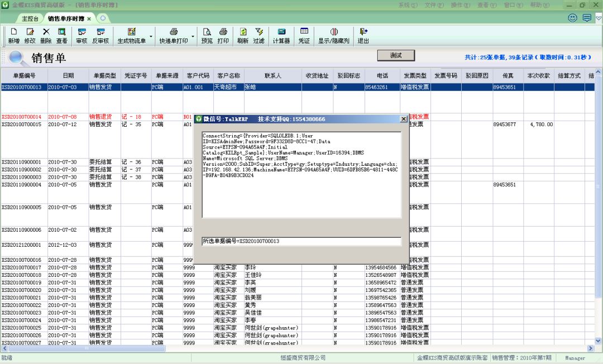The width and height of the screenshot is (603, 364).
Task: Switch to the 主控台 tab
Action: [30, 18]
